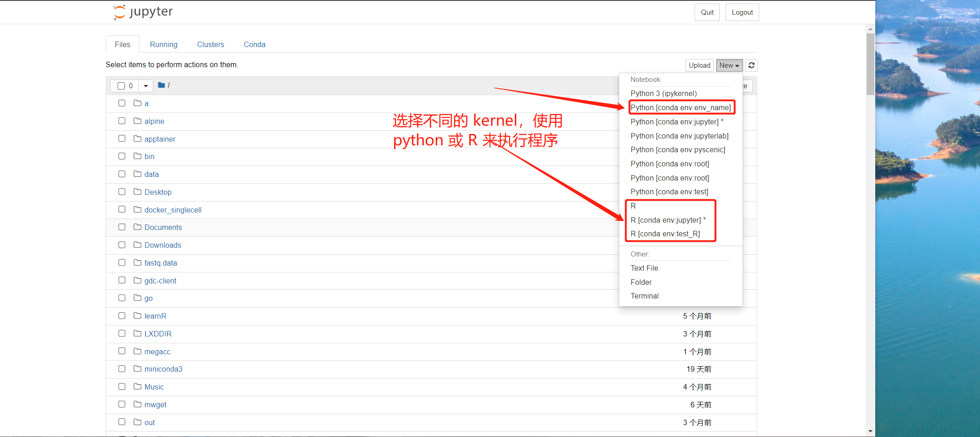The width and height of the screenshot is (980, 437).
Task: Create a new Terminal from the menu
Action: tap(644, 296)
